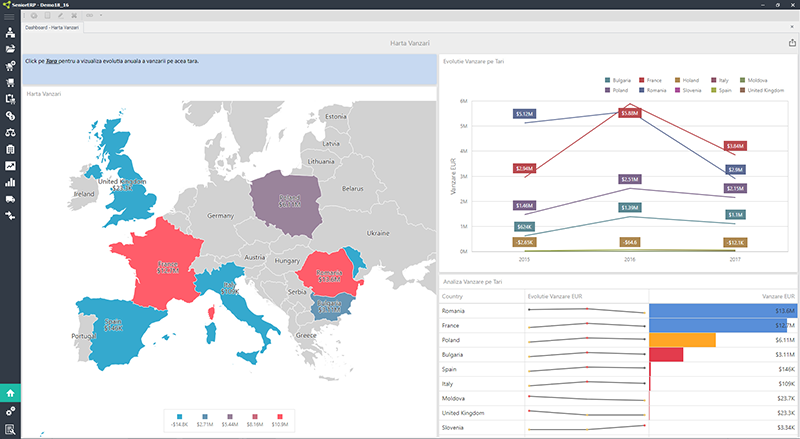This screenshot has height=439, width=800.
Task: Toggle Italy series in chart legend
Action: (x=720, y=80)
